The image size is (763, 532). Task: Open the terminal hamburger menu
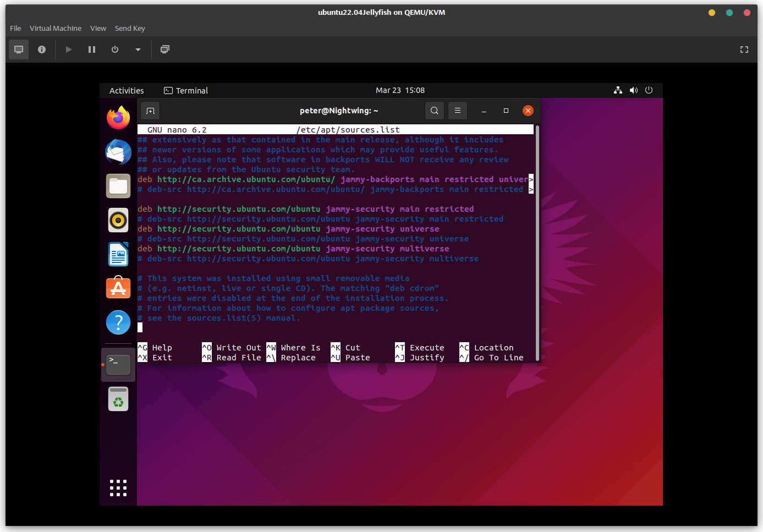458,111
